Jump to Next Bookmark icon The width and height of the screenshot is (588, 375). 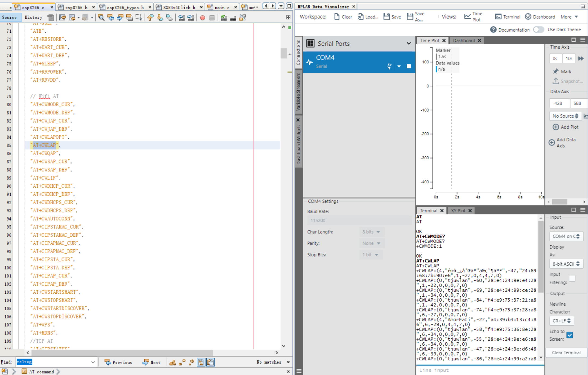pos(160,18)
